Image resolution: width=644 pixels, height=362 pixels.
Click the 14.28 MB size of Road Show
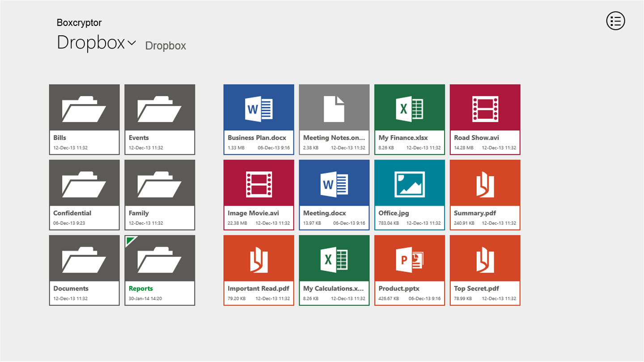point(464,148)
